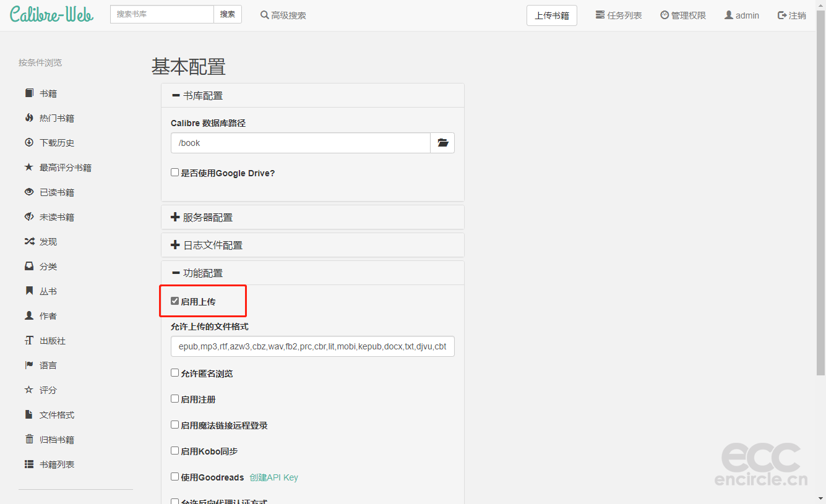Enable the 允许匿名浏览 checkbox
This screenshot has width=826, height=504.
[175, 373]
